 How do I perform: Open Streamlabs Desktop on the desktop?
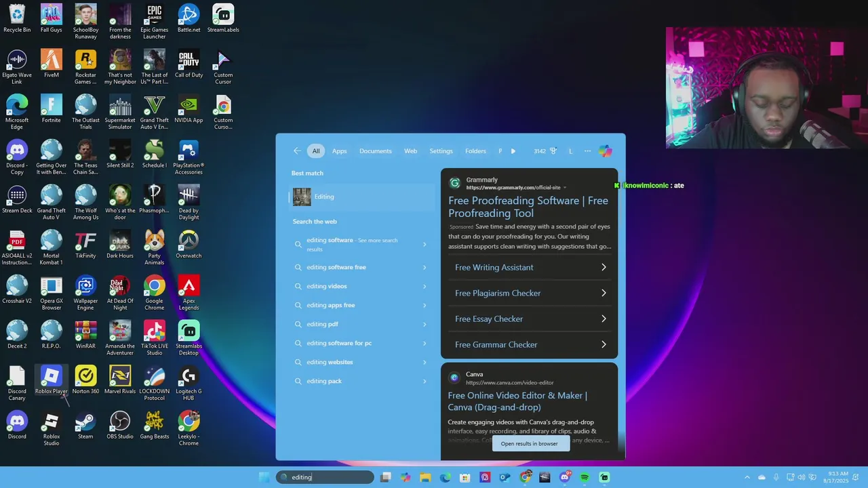(x=189, y=338)
